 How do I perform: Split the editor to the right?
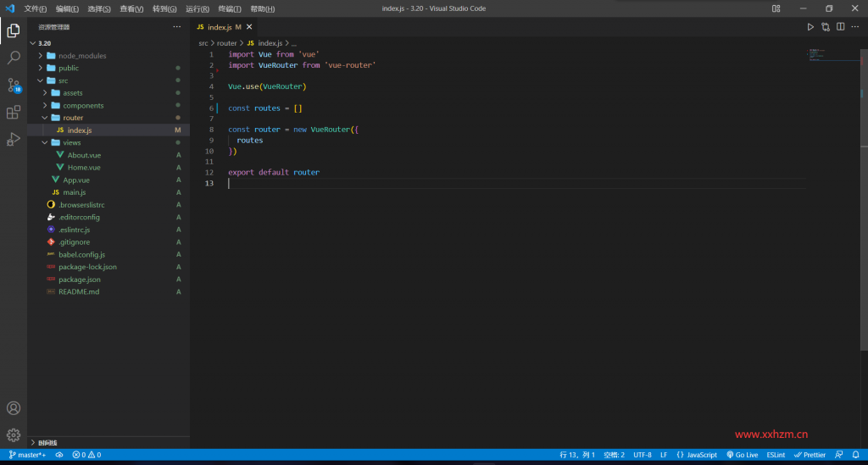pyautogui.click(x=840, y=27)
